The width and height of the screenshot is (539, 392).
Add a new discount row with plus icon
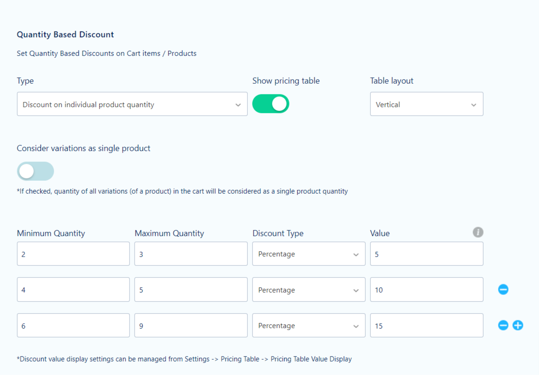coord(518,325)
